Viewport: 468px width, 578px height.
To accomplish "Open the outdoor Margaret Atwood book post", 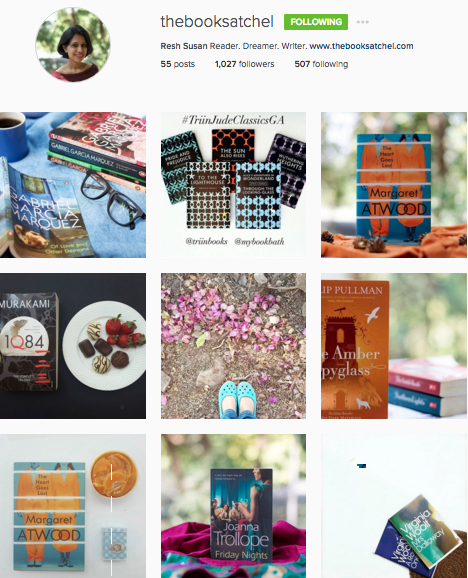I will pos(394,185).
